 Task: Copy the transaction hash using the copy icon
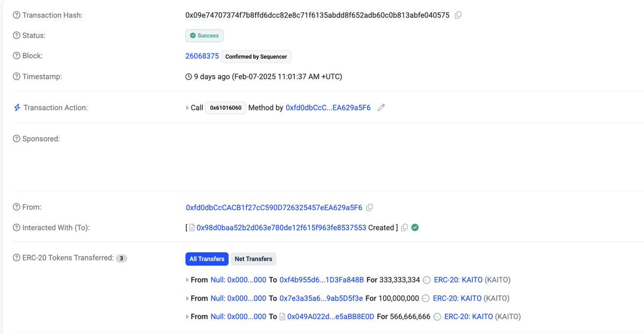click(458, 15)
